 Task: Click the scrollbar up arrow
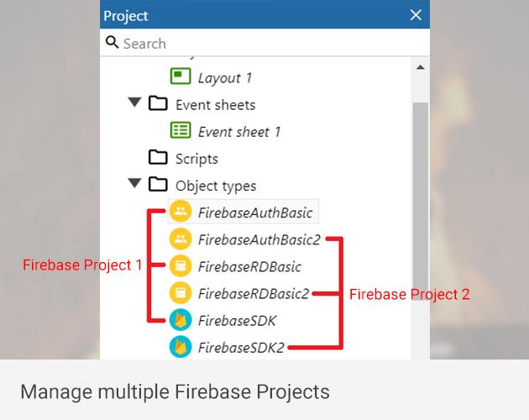tap(421, 67)
